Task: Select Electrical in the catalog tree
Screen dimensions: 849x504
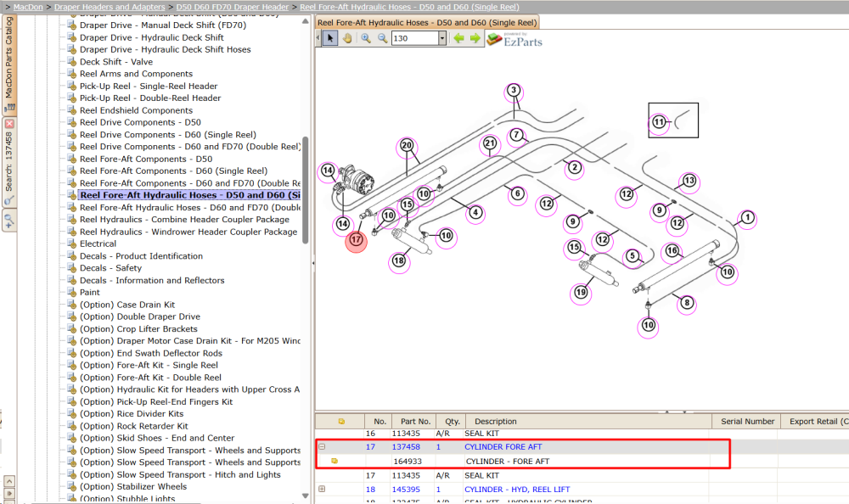Action: (x=98, y=244)
